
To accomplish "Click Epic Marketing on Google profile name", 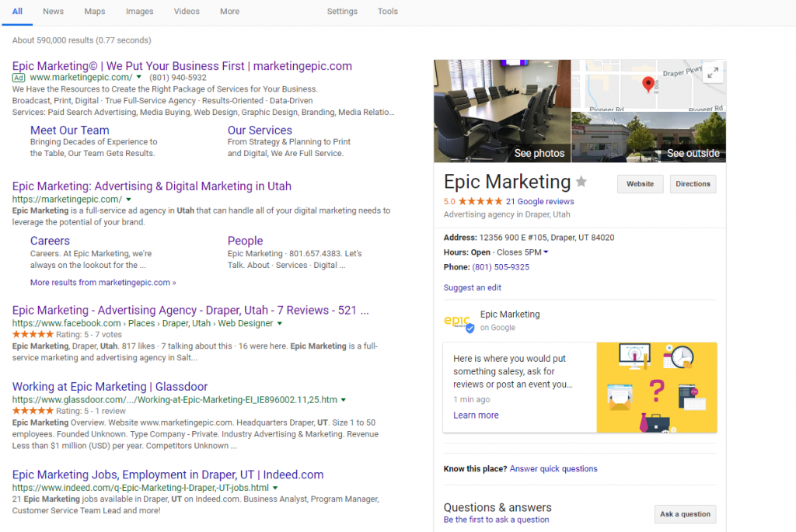I will click(x=510, y=315).
